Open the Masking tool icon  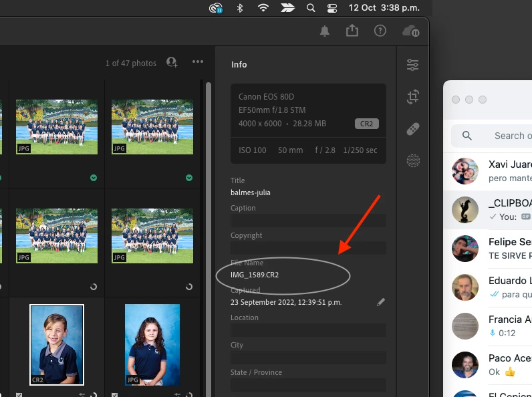coord(413,160)
